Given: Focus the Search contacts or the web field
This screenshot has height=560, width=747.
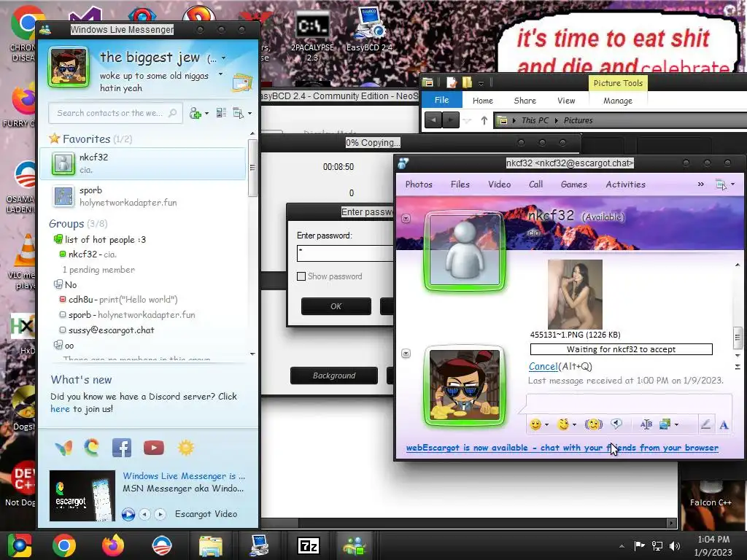Looking at the screenshot, I should (x=115, y=113).
